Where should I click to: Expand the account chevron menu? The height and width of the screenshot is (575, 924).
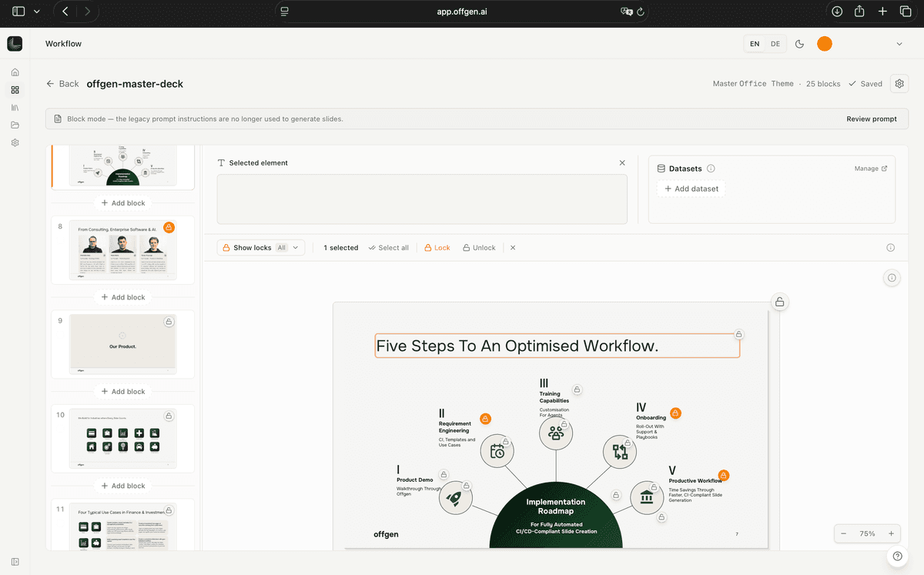coord(899,44)
